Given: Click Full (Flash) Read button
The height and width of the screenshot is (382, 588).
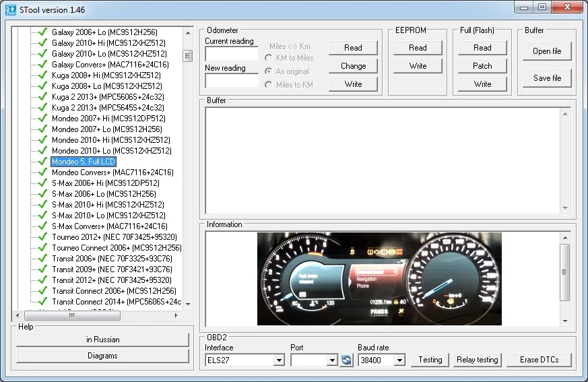Looking at the screenshot, I should point(482,48).
